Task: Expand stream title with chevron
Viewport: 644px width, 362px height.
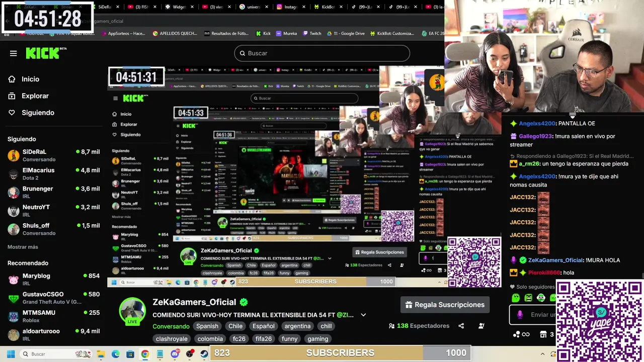Action: pos(363,315)
